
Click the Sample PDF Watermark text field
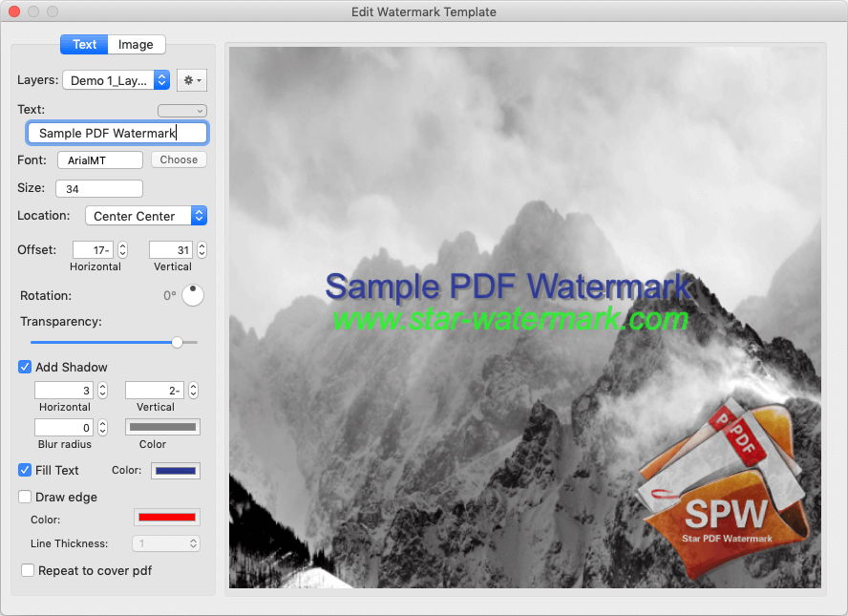click(117, 133)
